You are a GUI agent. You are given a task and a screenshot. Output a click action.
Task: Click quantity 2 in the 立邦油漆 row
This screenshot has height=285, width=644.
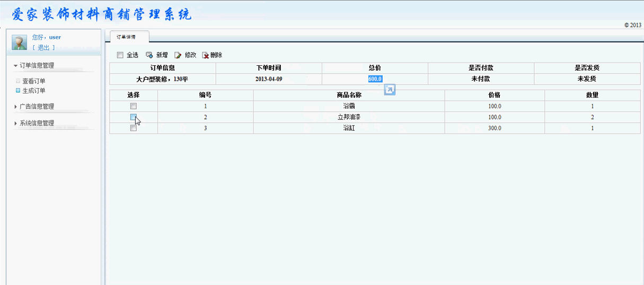pos(593,117)
